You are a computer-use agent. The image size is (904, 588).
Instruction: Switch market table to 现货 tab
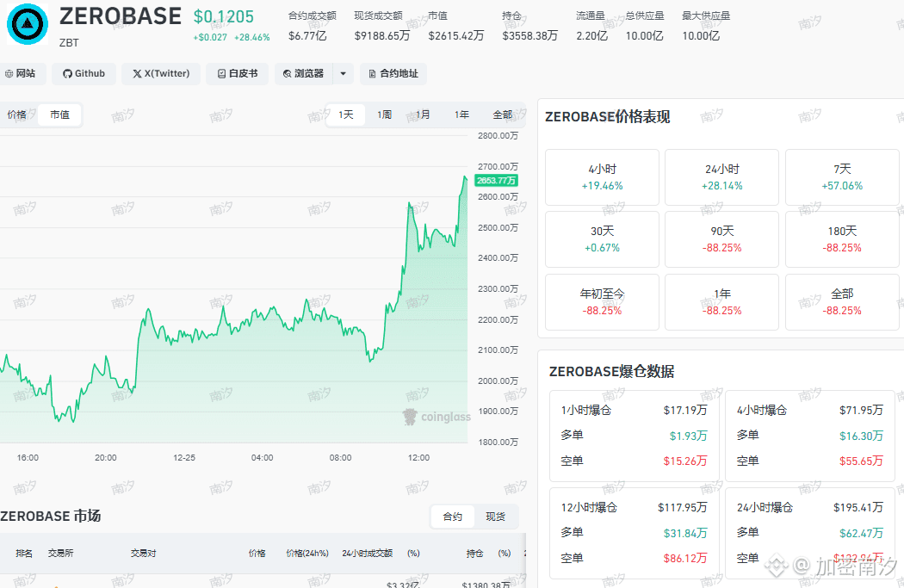[x=495, y=517]
